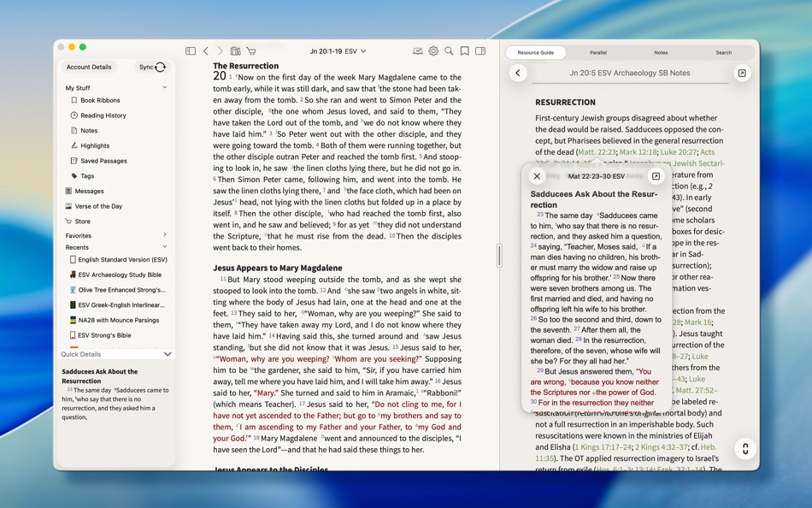
Task: Click the dark circular button at bottom right
Action: click(x=744, y=448)
